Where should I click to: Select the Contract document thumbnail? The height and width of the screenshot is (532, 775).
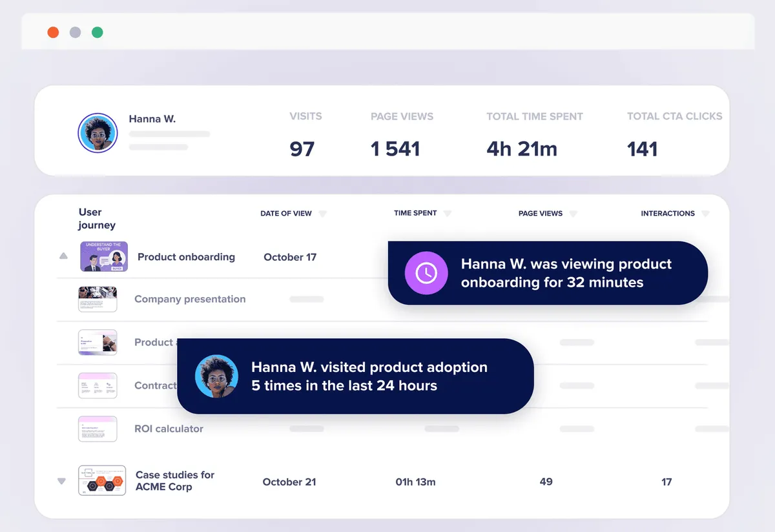(x=98, y=385)
